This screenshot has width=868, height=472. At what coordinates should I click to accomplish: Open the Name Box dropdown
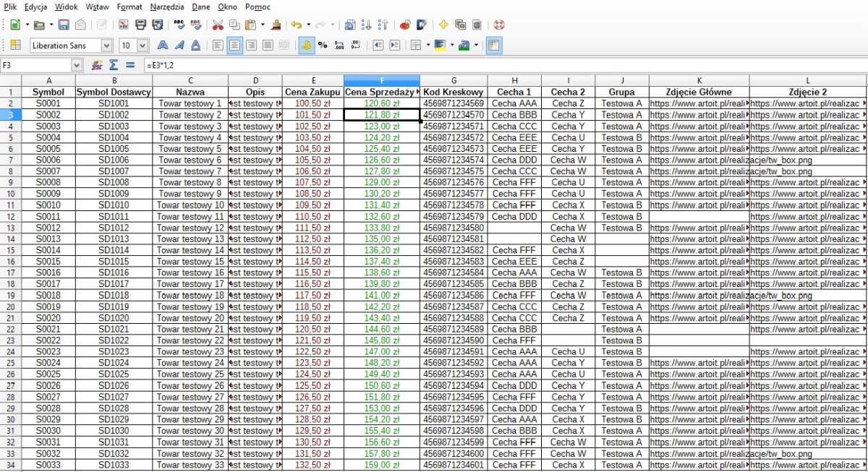pos(77,65)
